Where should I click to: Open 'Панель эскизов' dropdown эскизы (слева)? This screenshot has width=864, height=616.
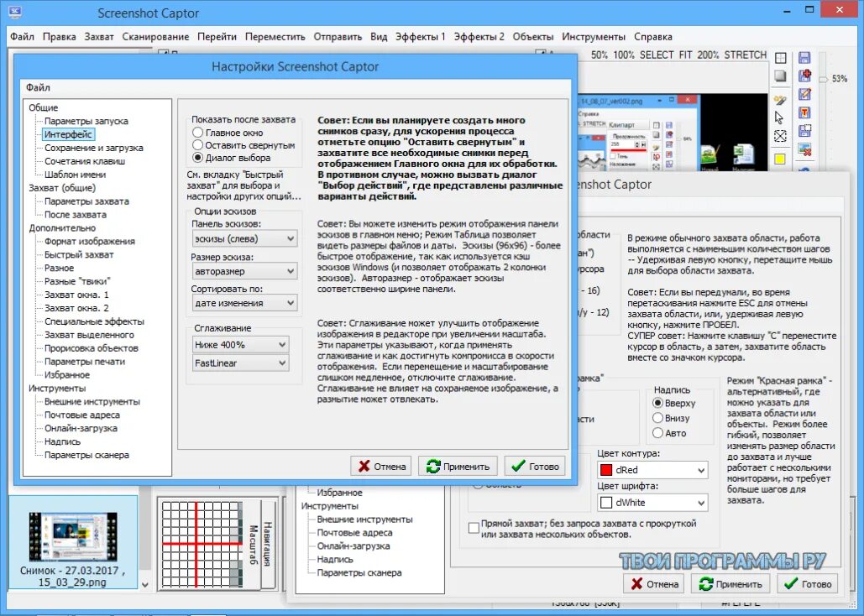coord(244,238)
